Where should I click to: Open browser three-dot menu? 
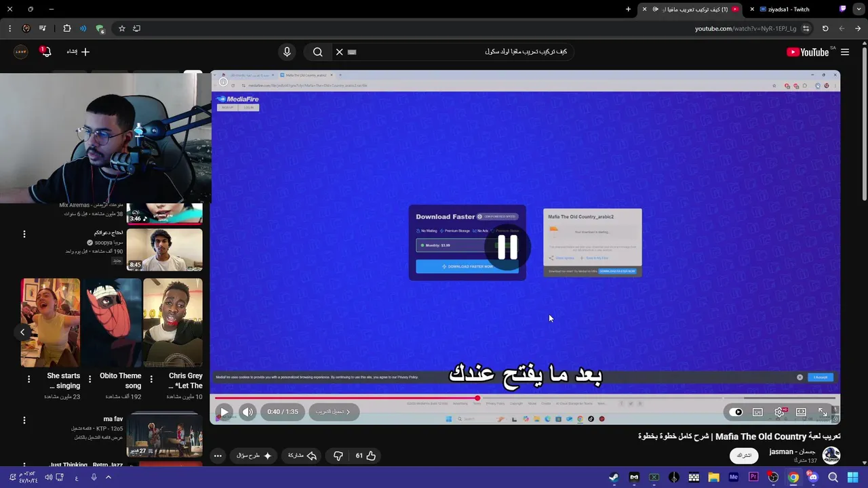coord(9,28)
